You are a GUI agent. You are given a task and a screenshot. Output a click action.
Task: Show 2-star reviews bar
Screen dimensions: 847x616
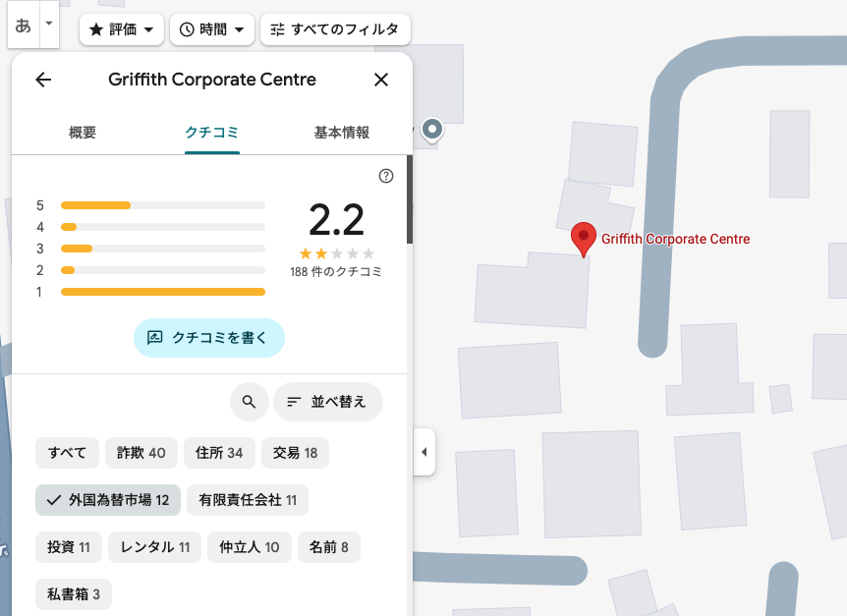click(x=163, y=270)
